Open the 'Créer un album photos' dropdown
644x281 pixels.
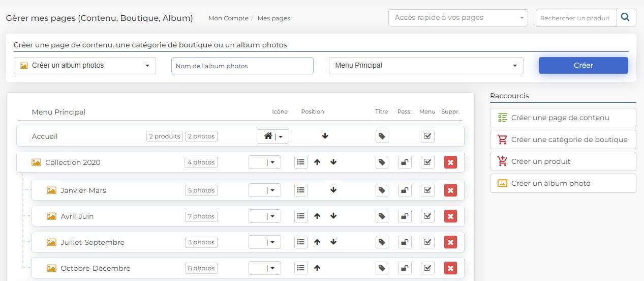85,66
